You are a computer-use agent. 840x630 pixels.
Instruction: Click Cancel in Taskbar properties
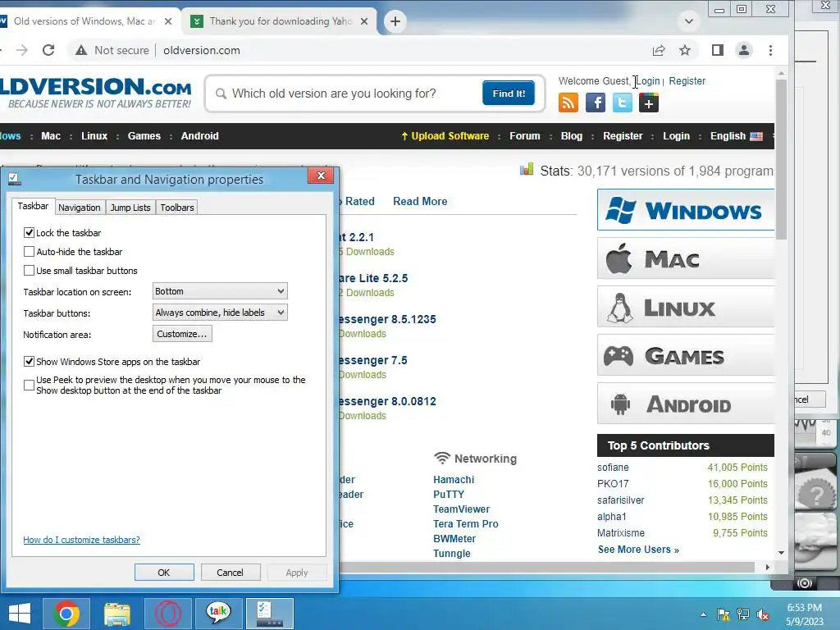coord(231,572)
